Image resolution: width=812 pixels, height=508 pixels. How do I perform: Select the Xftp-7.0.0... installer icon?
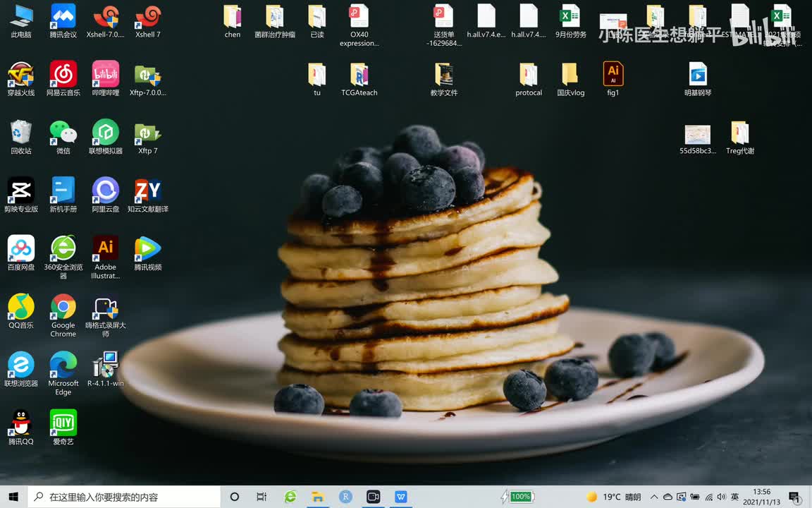pos(148,79)
